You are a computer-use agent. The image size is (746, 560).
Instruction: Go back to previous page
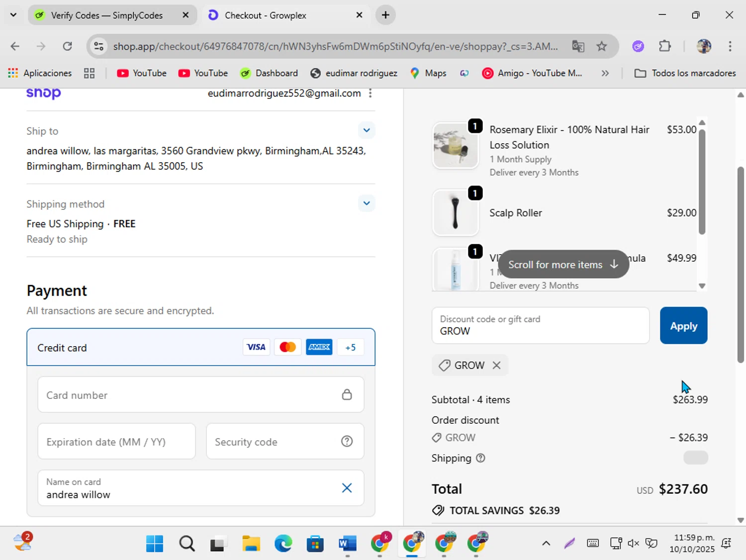pos(15,46)
